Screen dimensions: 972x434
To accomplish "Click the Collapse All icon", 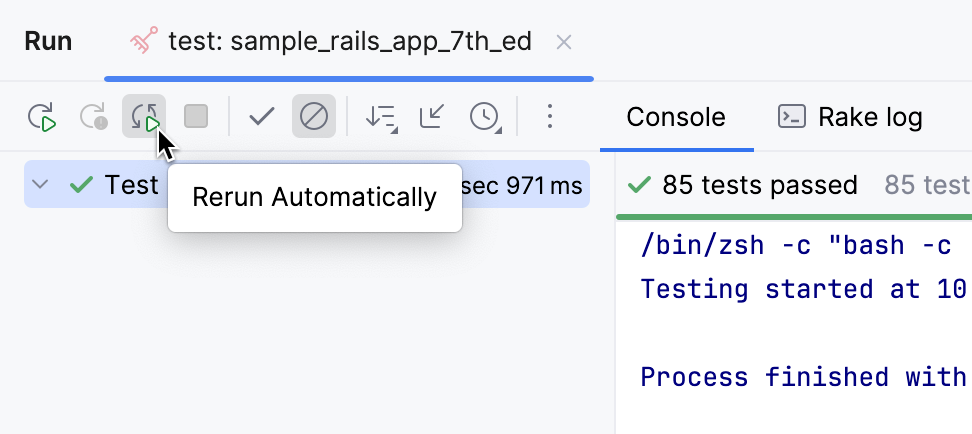I will pyautogui.click(x=432, y=117).
